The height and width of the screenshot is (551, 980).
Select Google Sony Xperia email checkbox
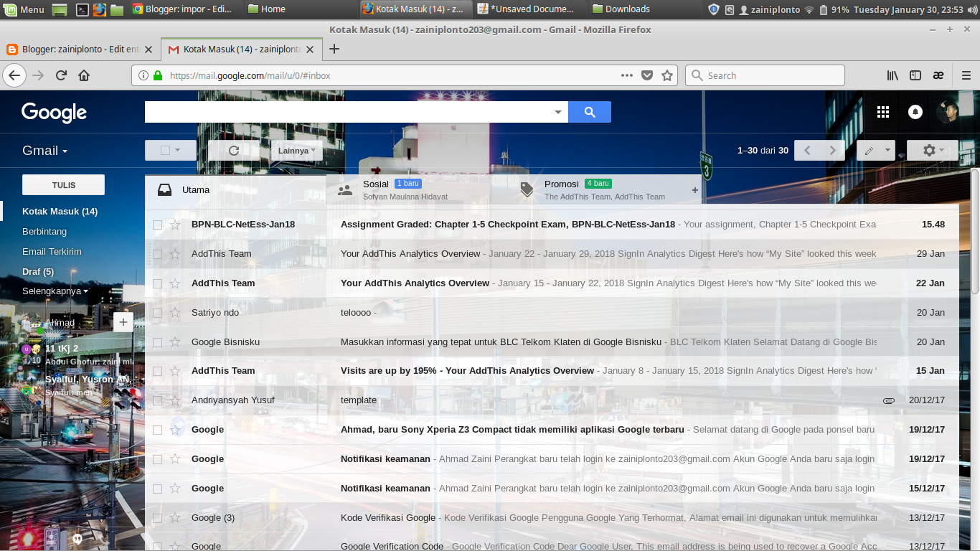157,430
